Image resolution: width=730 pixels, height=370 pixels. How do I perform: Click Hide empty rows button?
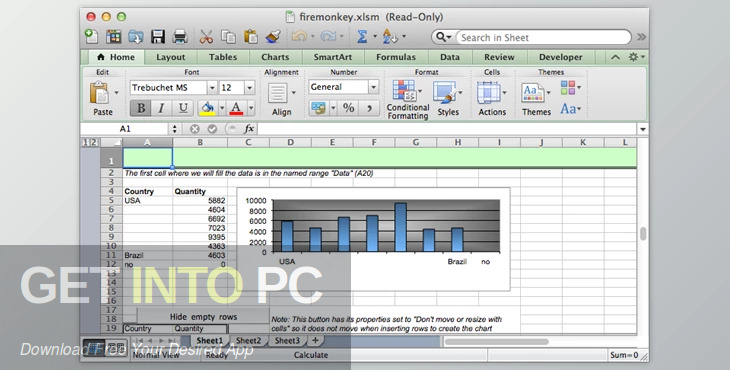[203, 317]
